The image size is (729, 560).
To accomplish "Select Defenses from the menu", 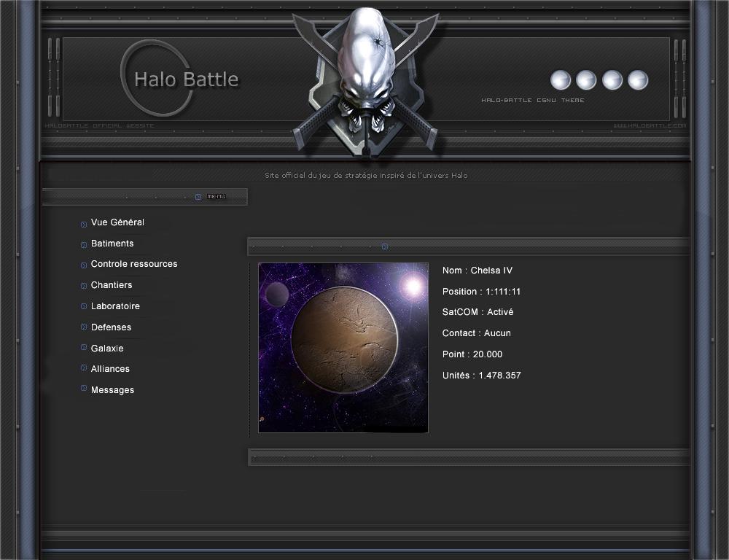I will click(111, 327).
